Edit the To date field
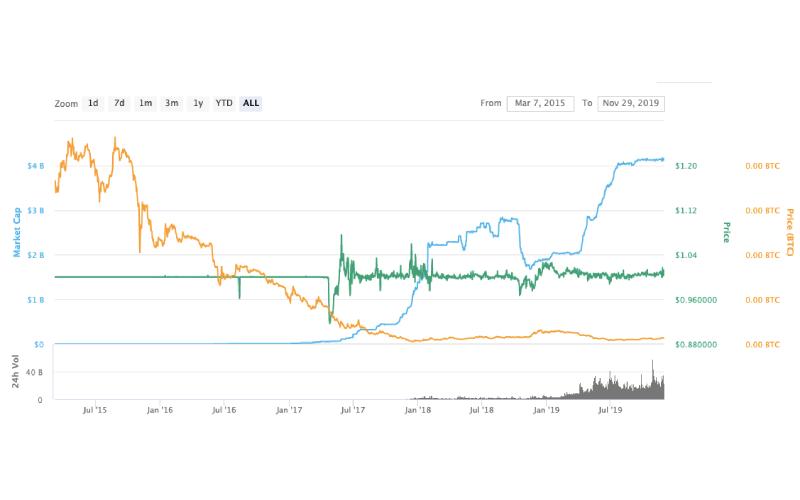This screenshot has width=800, height=500. (631, 103)
